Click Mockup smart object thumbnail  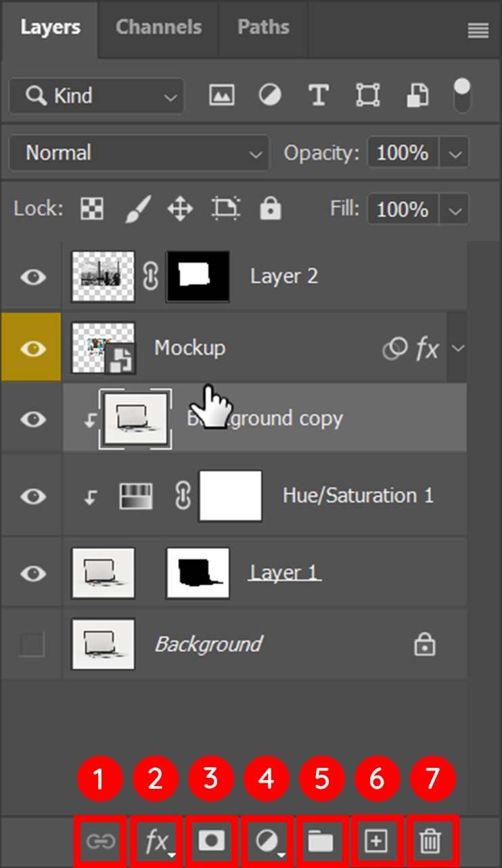coord(104,349)
